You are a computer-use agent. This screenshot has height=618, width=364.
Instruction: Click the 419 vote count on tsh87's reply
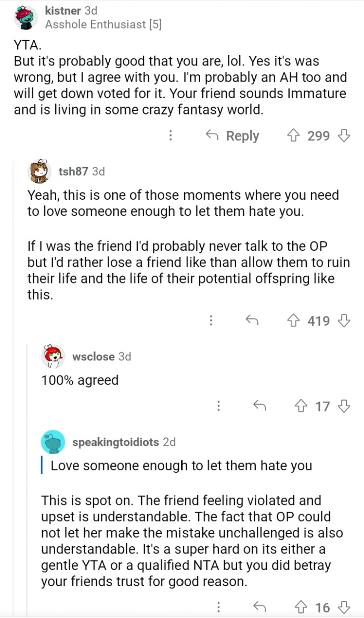click(318, 321)
